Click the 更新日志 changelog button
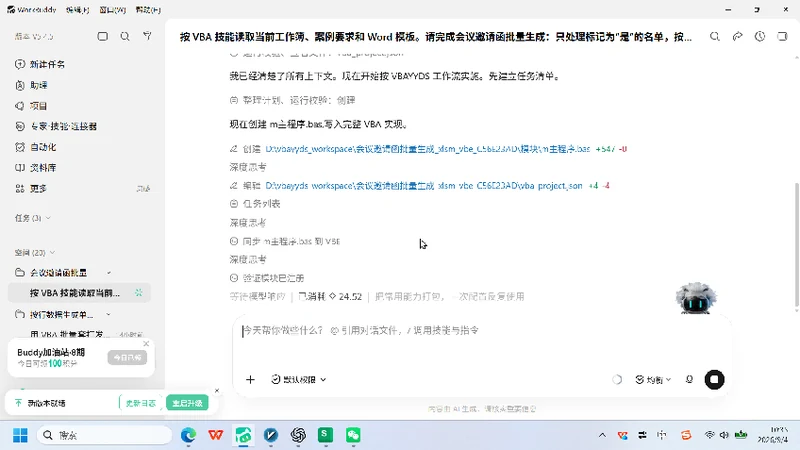Image resolution: width=800 pixels, height=450 pixels. 141,403
